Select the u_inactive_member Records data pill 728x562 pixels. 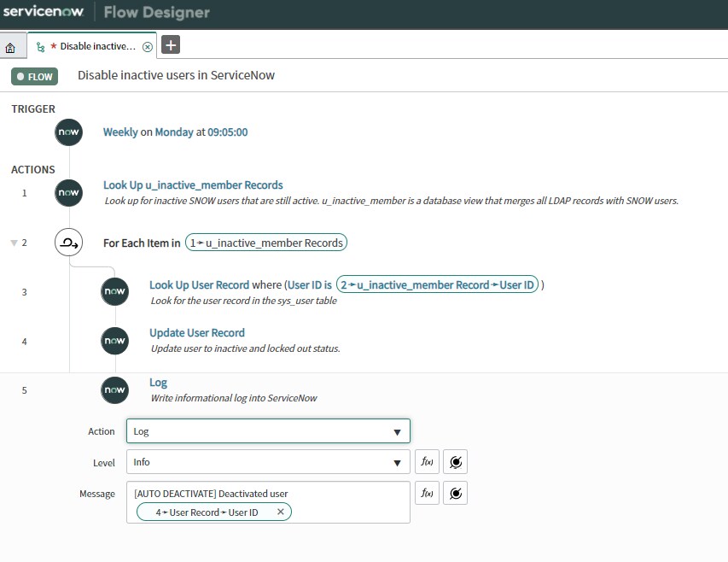tap(265, 243)
